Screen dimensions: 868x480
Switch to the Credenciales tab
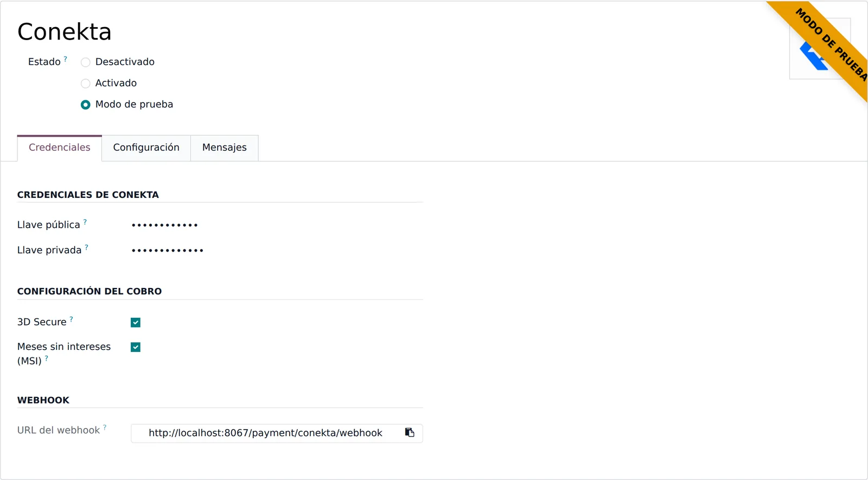pos(60,148)
